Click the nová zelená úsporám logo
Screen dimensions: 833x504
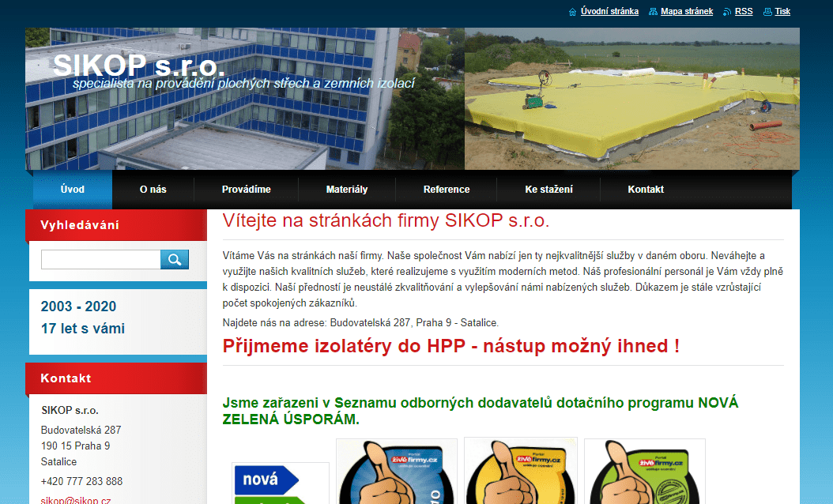pyautogui.click(x=281, y=483)
